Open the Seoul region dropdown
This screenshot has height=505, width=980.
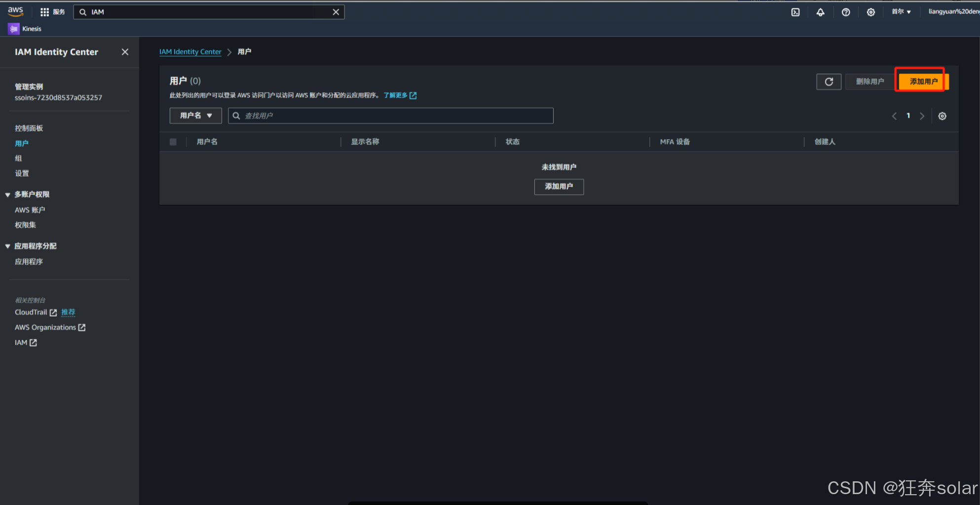tap(901, 11)
